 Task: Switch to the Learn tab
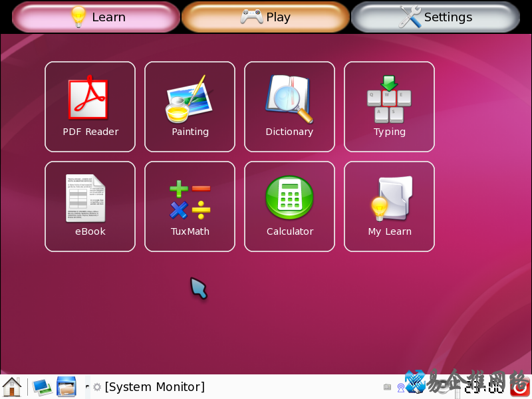coord(96,17)
